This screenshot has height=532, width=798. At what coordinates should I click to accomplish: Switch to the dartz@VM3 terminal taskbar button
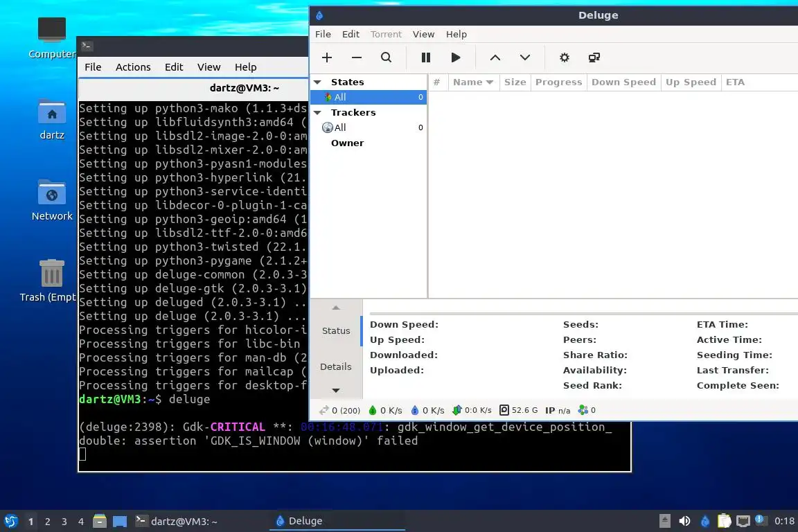point(201,521)
